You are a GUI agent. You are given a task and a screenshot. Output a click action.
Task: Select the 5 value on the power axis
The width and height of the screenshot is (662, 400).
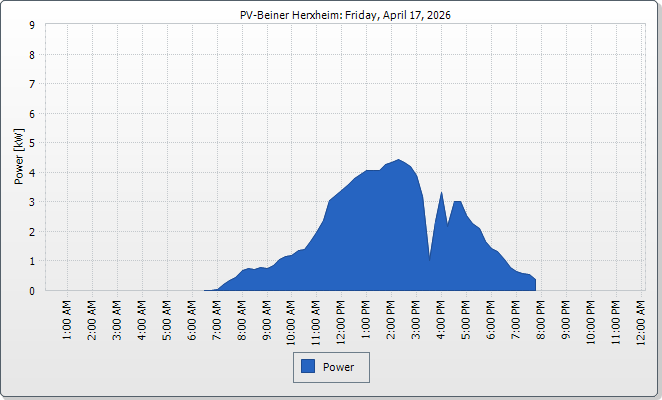pos(32,143)
